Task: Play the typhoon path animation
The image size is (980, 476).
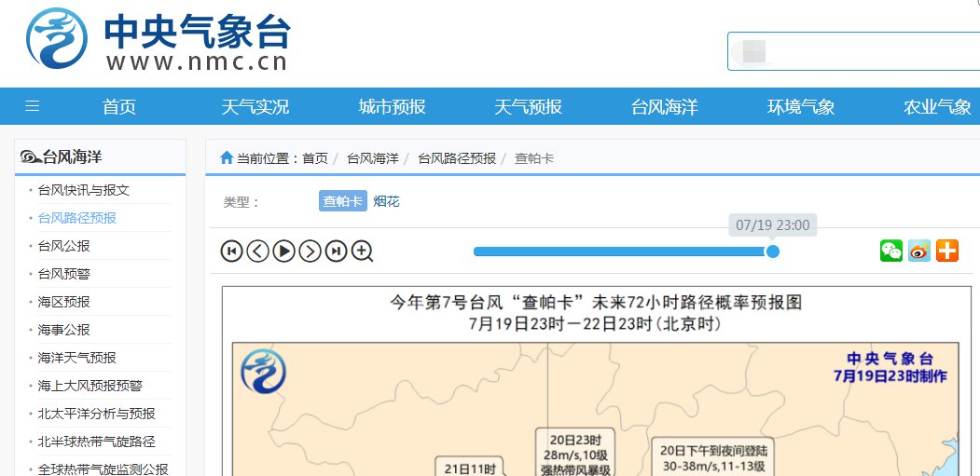Action: point(283,251)
